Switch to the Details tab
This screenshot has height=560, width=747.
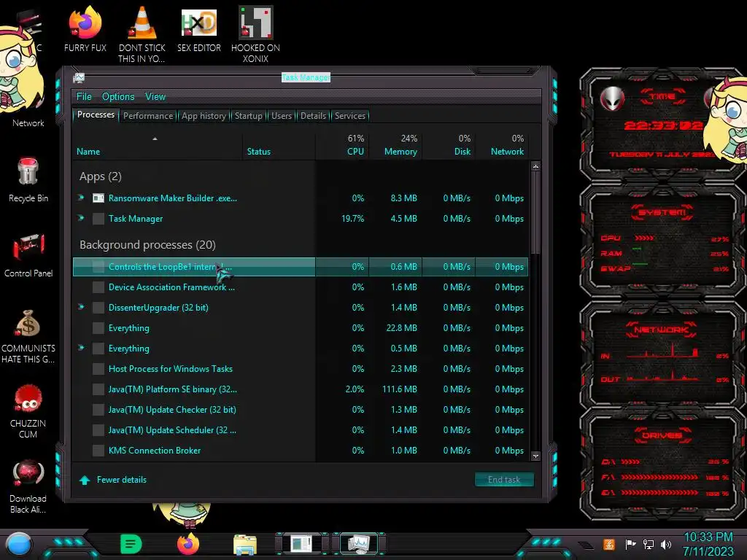[x=313, y=116]
